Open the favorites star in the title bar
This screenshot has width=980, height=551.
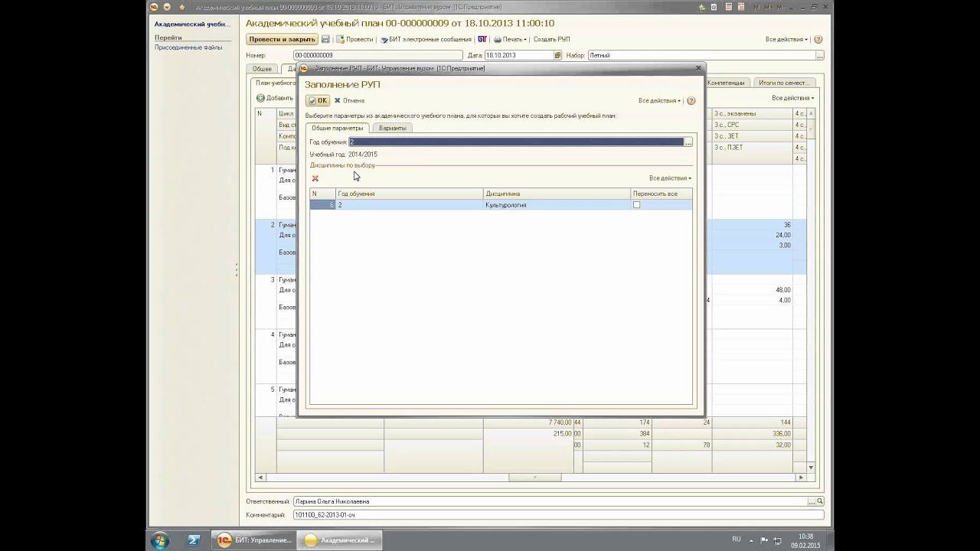pos(181,7)
